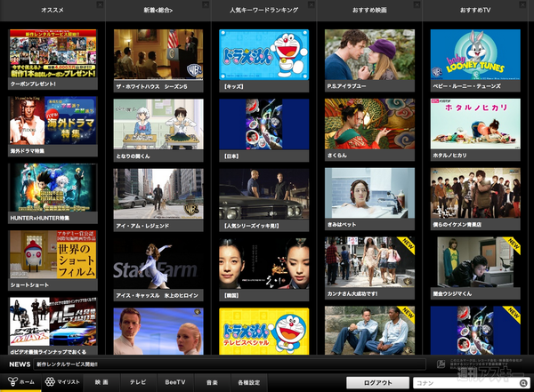This screenshot has width=534, height=392.
Task: Click the ログアウト button
Action: point(377,383)
